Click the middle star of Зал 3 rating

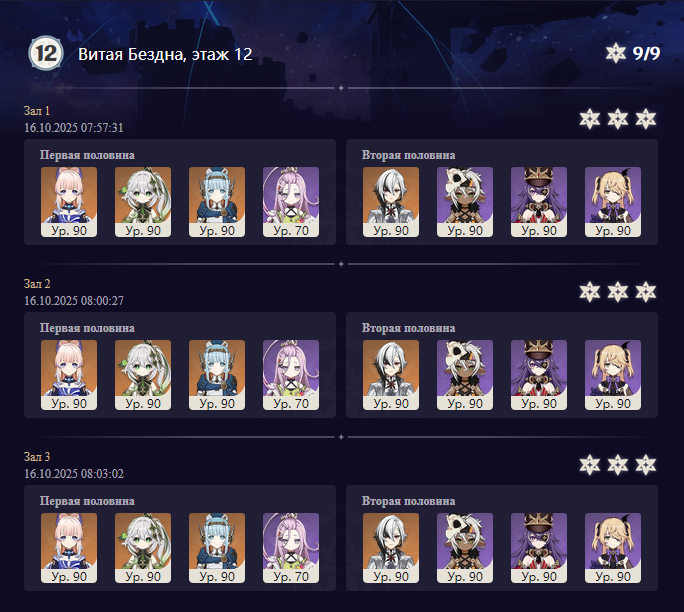[618, 465]
